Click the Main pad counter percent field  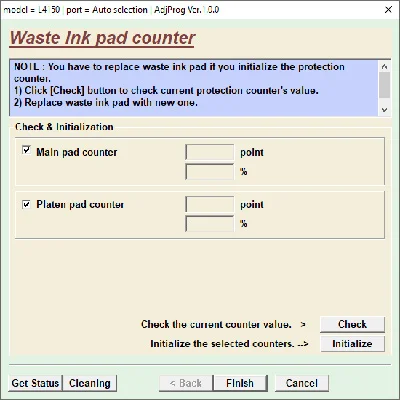pos(210,172)
